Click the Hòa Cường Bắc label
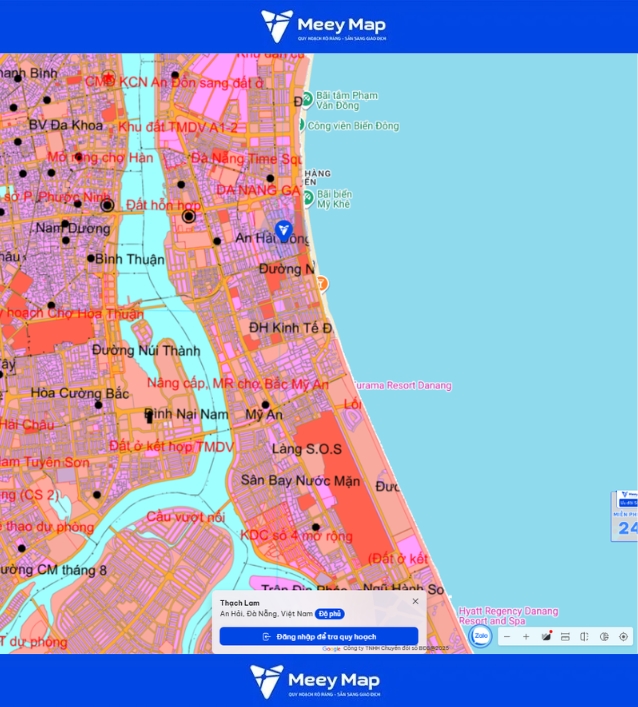Screen dimensions: 638x707 [x=80, y=393]
